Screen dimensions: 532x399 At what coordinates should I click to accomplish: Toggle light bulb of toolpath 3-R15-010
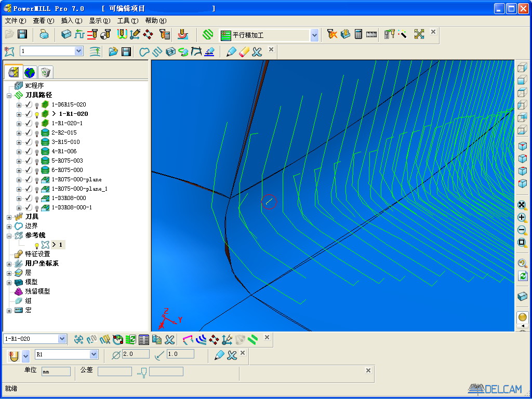(x=37, y=142)
